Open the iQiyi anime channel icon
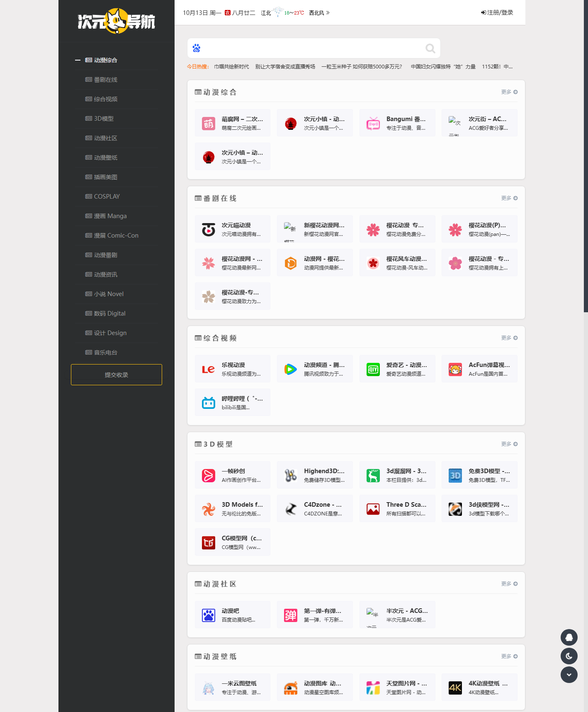The height and width of the screenshot is (712, 588). (373, 369)
